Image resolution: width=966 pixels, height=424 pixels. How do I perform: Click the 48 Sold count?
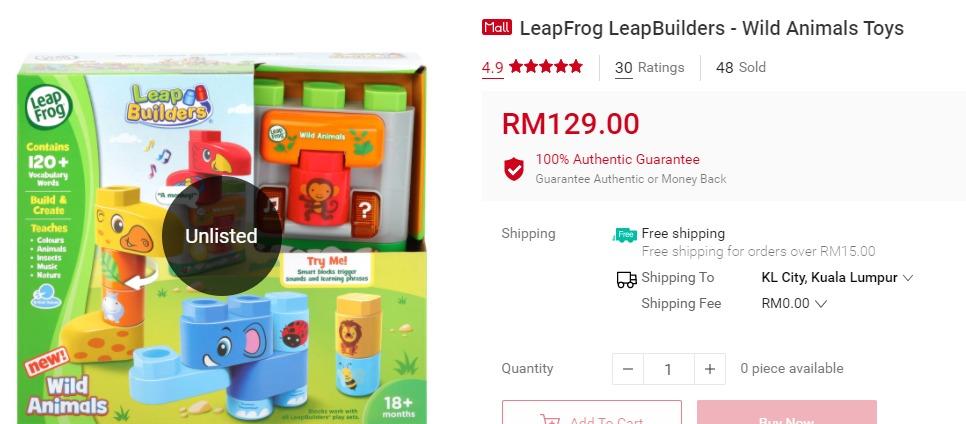point(741,67)
